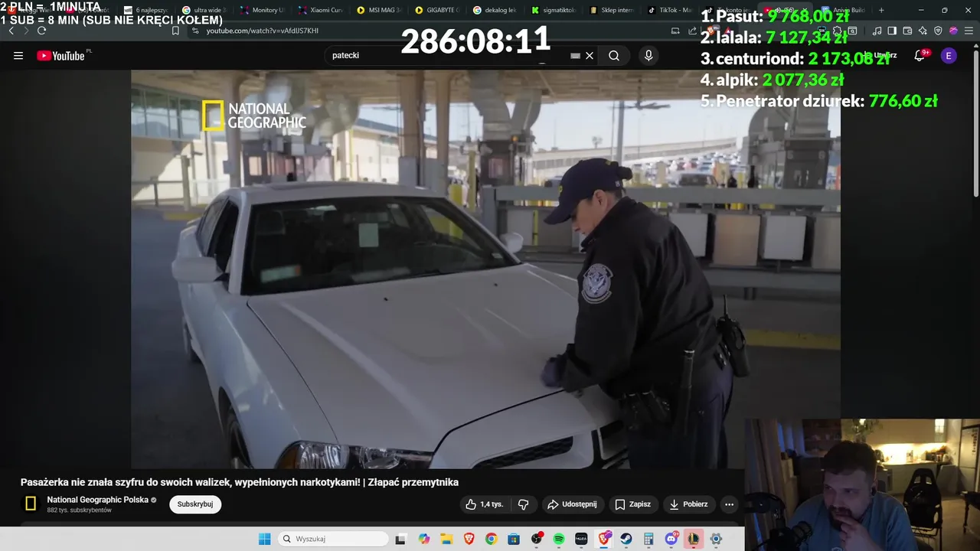Switch to the 'dekalog' tab
The image size is (980, 551).
tap(495, 10)
